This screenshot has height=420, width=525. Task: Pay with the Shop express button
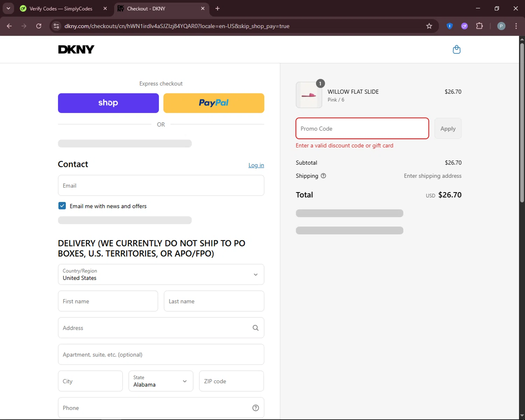click(x=108, y=103)
